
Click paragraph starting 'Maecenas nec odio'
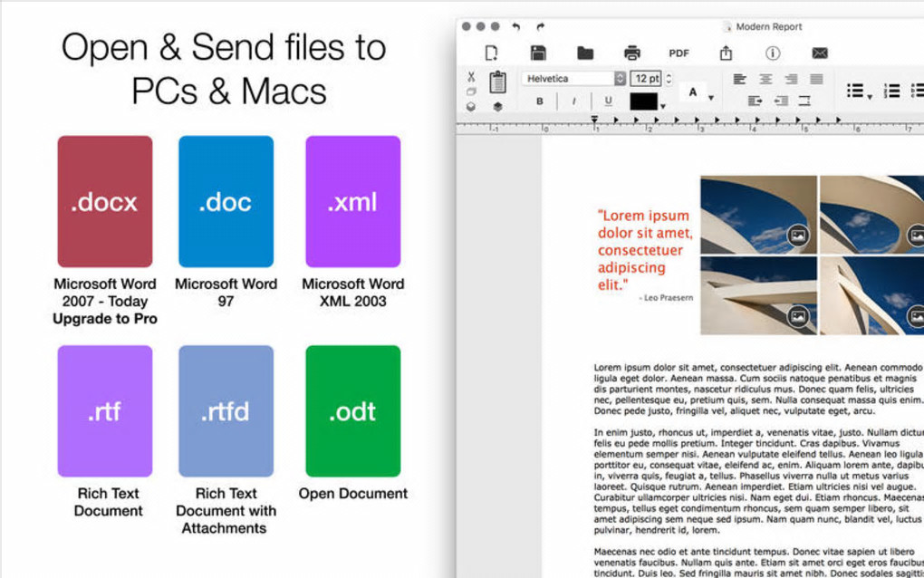(758, 563)
